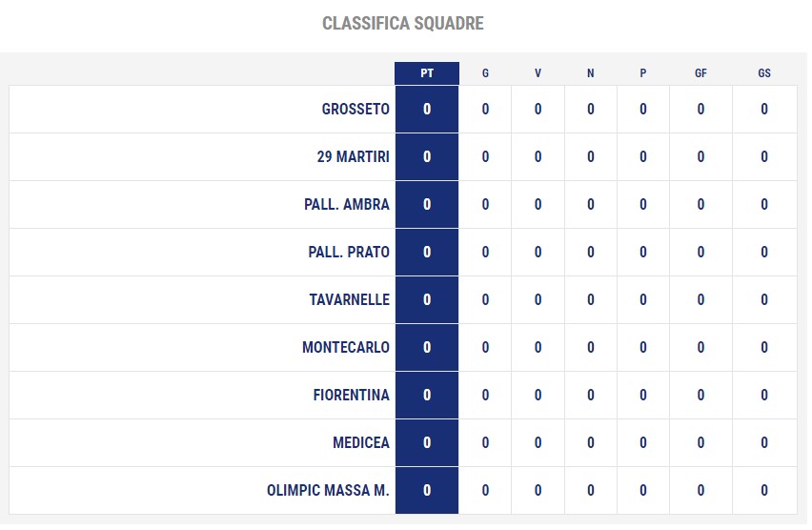Click the MONTECARLO team name
812x530 pixels.
click(x=345, y=348)
